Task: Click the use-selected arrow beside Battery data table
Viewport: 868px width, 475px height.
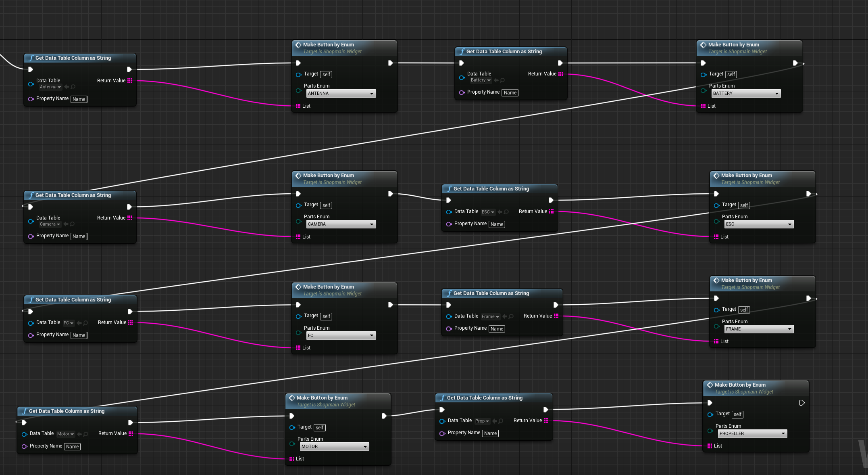Action: point(496,80)
